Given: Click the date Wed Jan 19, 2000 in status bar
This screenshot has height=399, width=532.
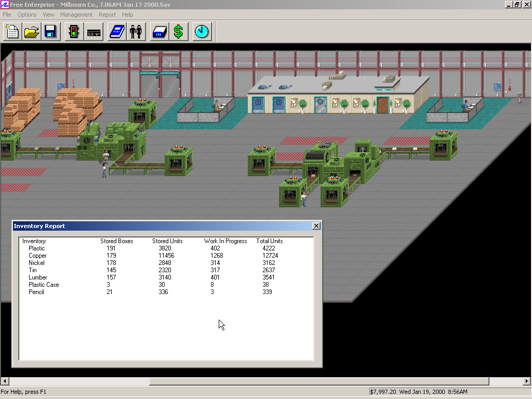Looking at the screenshot, I should tap(422, 392).
